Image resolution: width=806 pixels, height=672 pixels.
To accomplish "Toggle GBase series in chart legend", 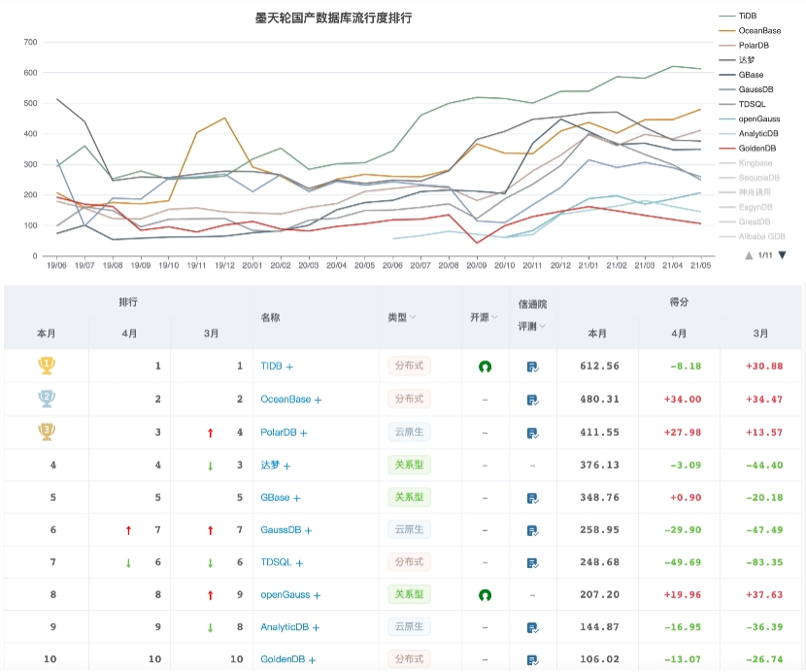I will pyautogui.click(x=741, y=75).
